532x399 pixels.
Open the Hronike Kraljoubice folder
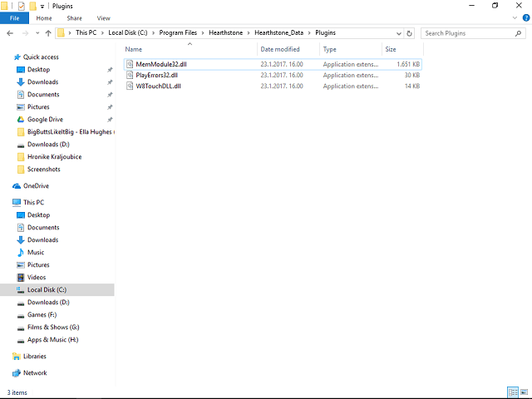click(54, 157)
